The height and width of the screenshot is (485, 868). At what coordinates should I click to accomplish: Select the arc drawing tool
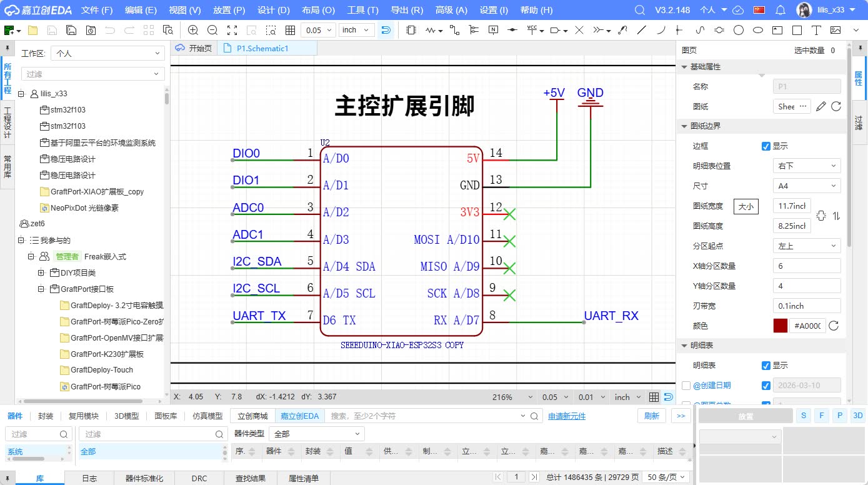(x=661, y=30)
